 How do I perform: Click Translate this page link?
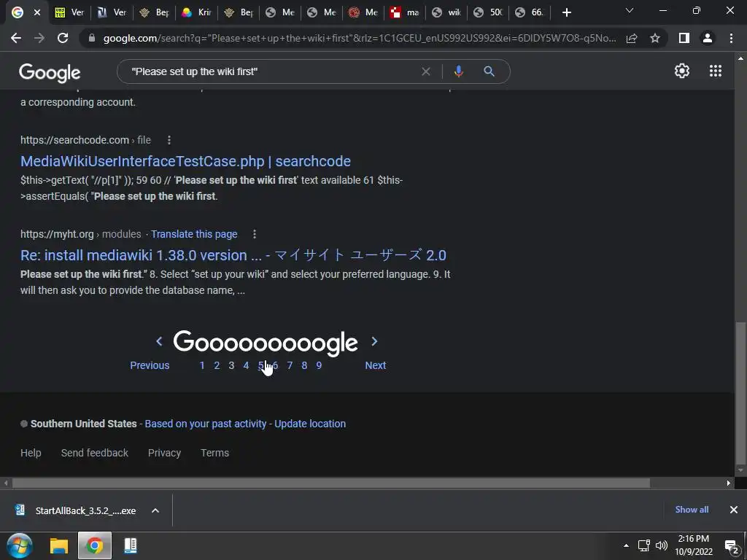click(x=194, y=234)
